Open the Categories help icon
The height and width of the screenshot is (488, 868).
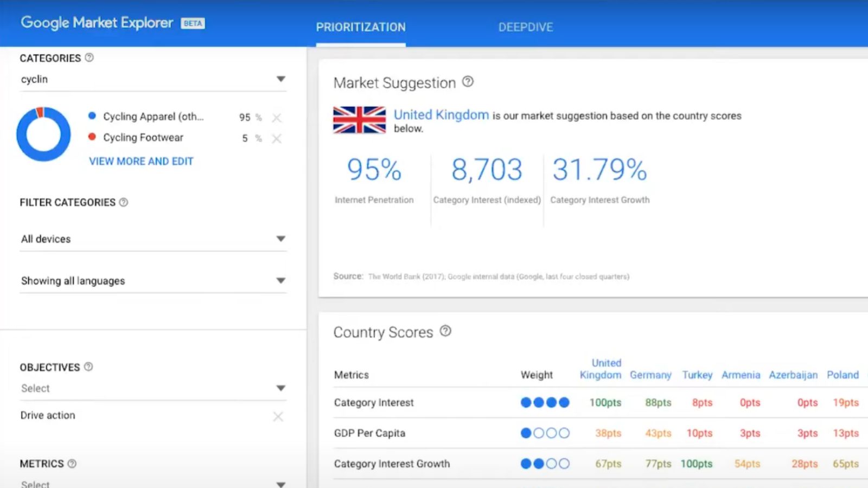[x=90, y=57]
